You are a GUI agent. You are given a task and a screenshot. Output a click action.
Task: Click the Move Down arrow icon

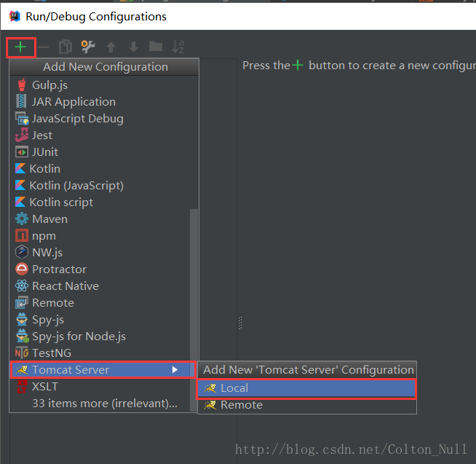(x=134, y=47)
